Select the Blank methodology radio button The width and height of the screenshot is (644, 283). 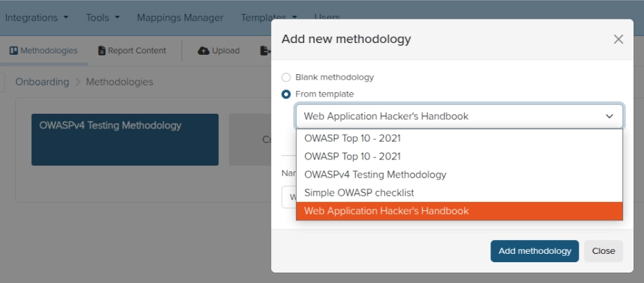[x=286, y=77]
